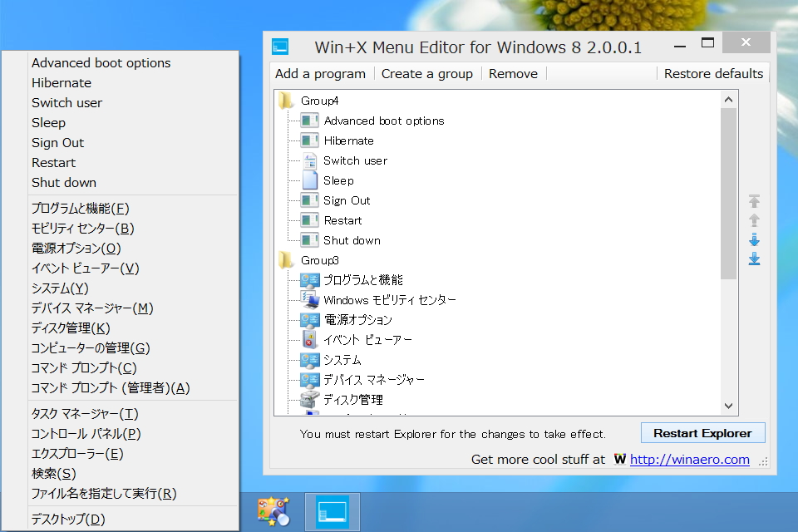The image size is (798, 532).
Task: Click Add a program toolbar button
Action: 320,74
